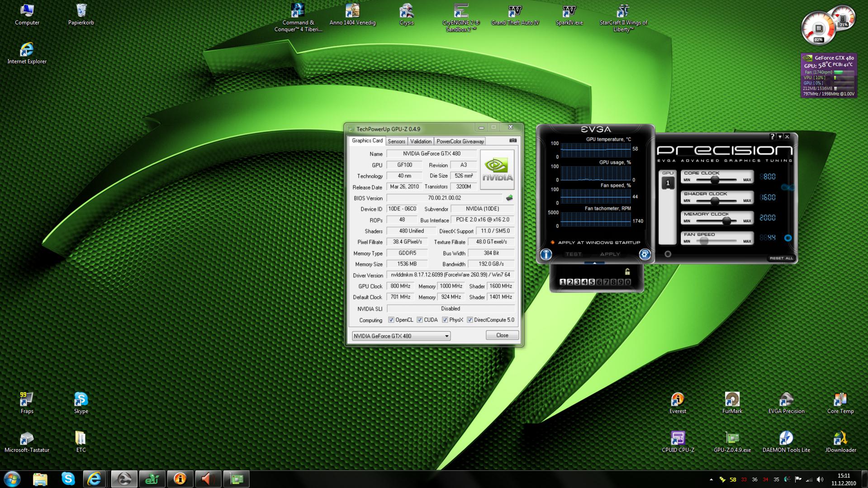Click the TEST button in EVGA Precision
868x488 pixels.
point(574,254)
